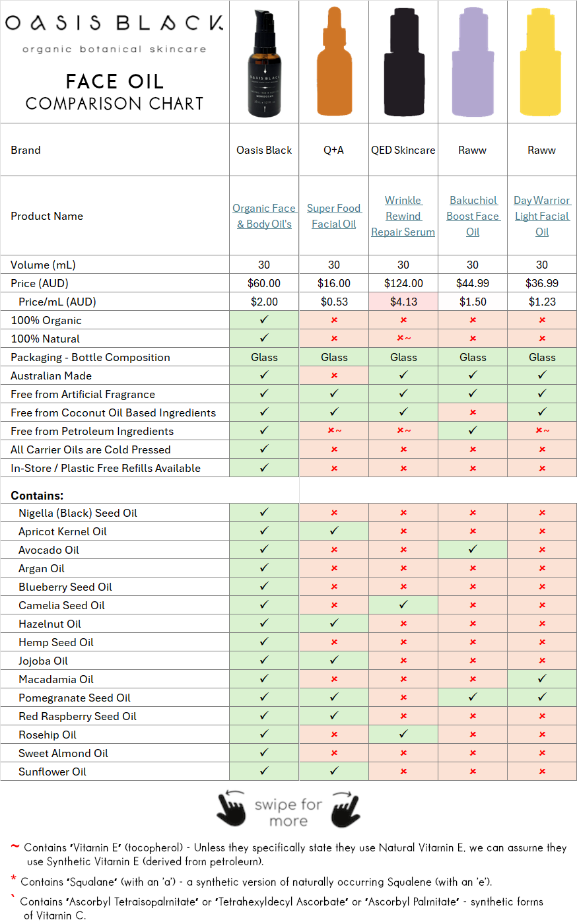Open the Day Warrior Light Facial Oil link
This screenshot has height=924, width=577.
[542, 216]
